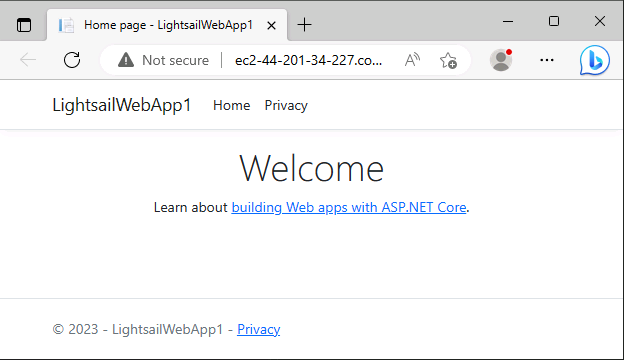Open Privacy link in page footer
The image size is (624, 360).
(259, 329)
